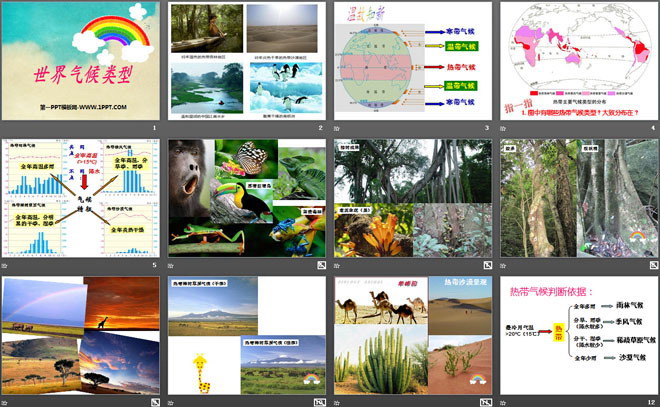660x407 pixels.
Task: Open the giraffe cartoon savanna slide
Action: pos(245,335)
